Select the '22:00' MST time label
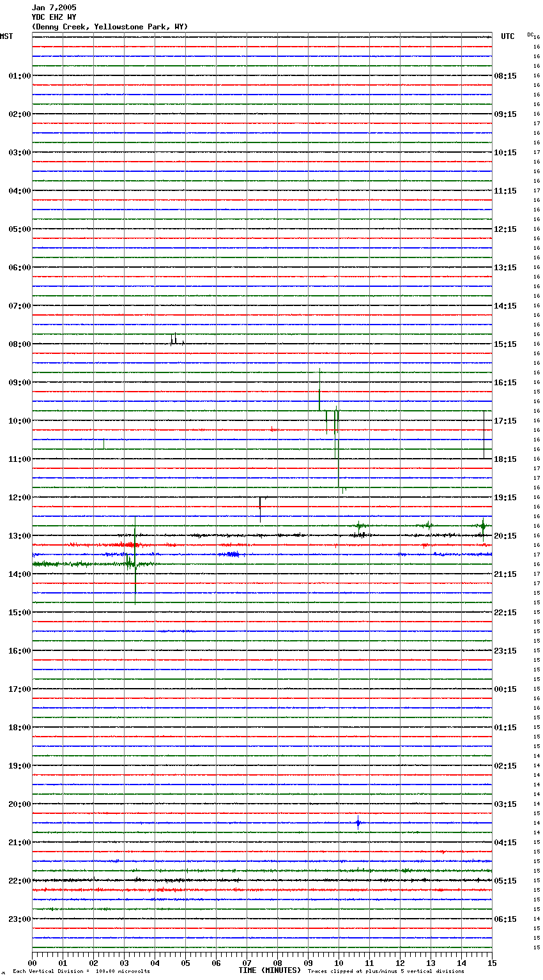Image resolution: width=543 pixels, height=980 pixels. click(20, 881)
